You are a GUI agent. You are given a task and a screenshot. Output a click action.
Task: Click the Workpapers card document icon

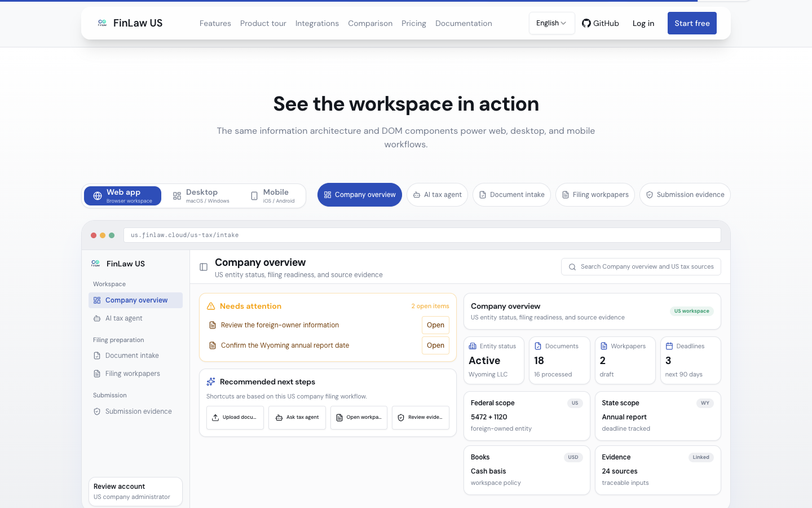coord(604,346)
